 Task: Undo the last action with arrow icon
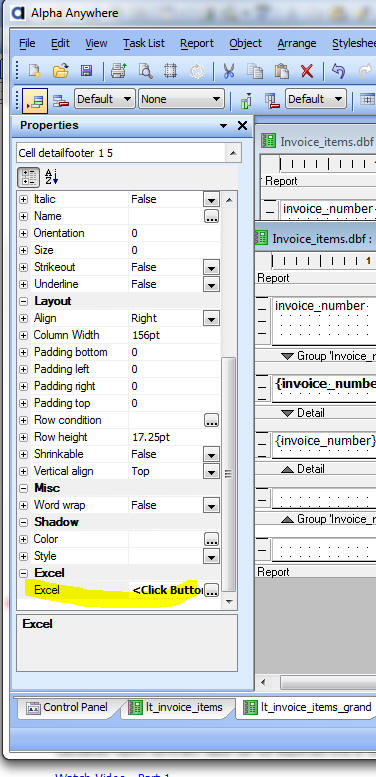[338, 71]
